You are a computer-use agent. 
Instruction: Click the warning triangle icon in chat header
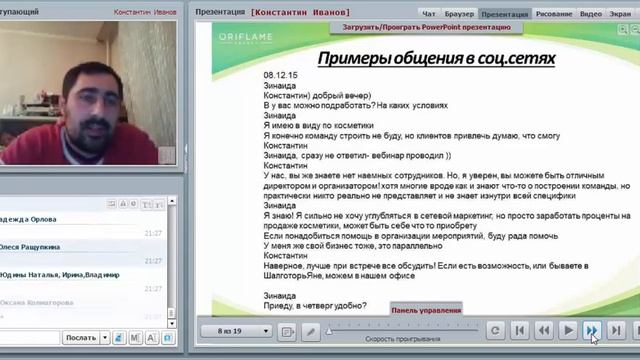(123, 204)
